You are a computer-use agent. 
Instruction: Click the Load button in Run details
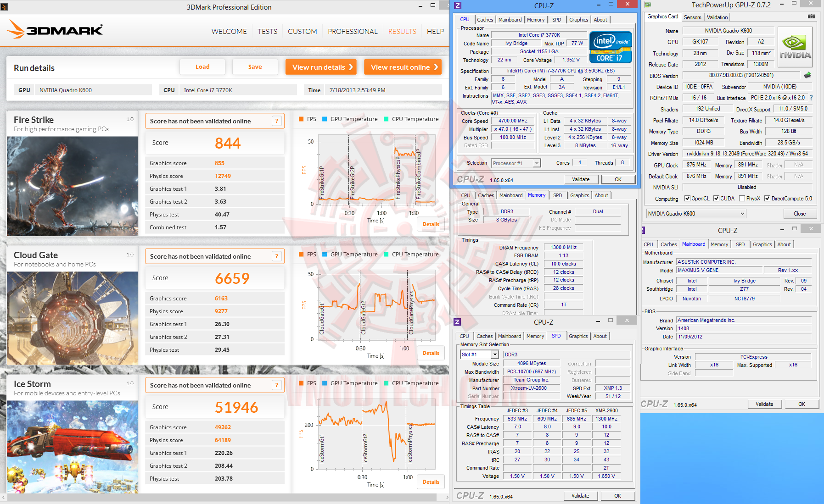pyautogui.click(x=202, y=67)
